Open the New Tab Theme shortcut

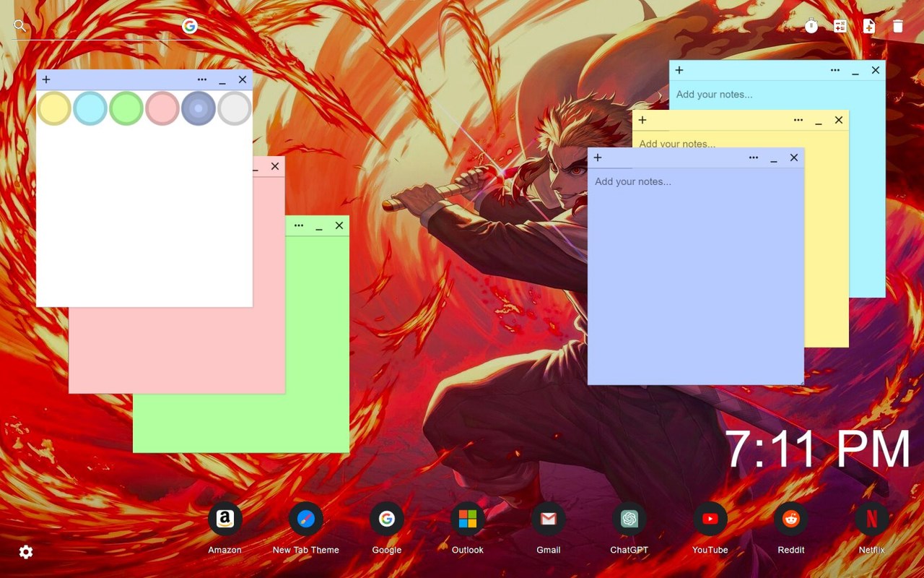(306, 519)
